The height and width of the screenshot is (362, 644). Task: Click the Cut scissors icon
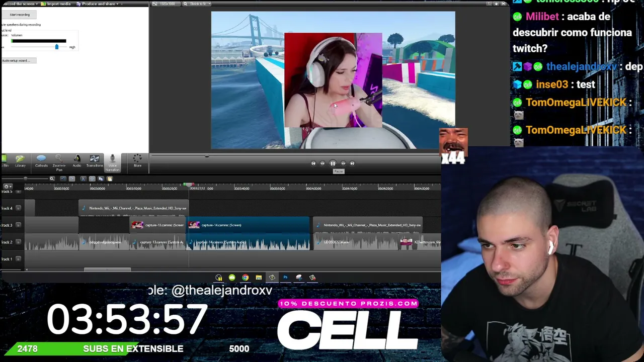[x=83, y=179]
